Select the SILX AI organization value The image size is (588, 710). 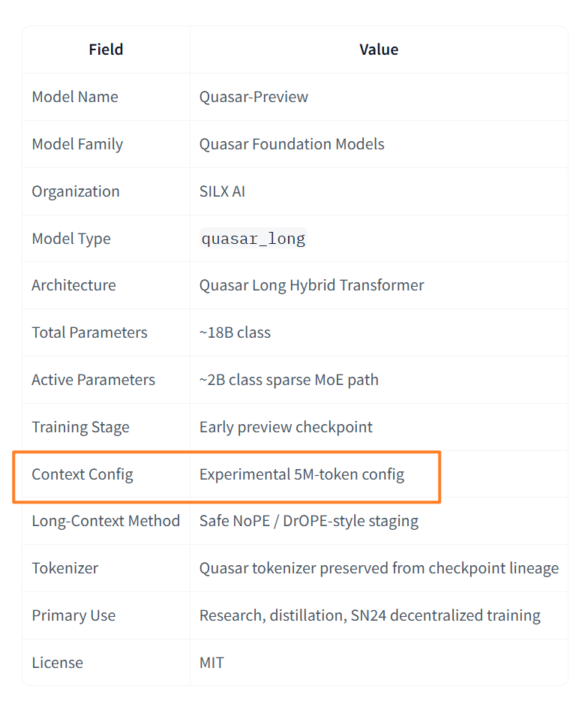click(x=222, y=191)
